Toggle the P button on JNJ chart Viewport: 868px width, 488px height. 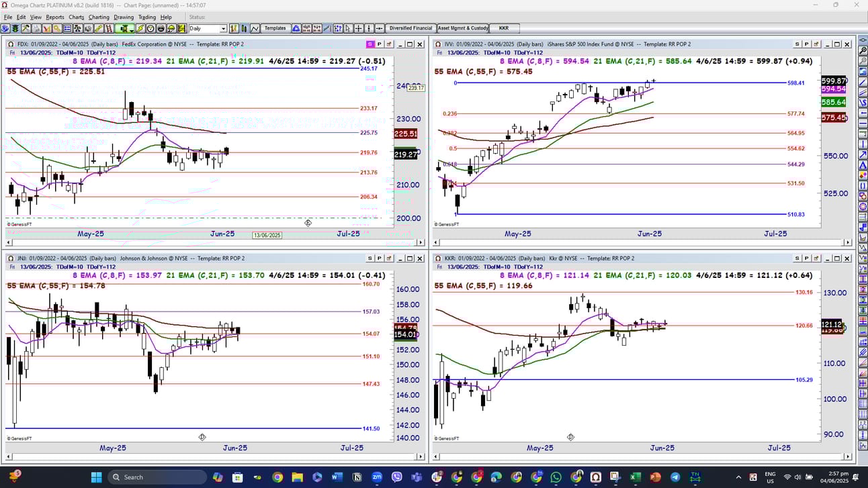coord(379,258)
